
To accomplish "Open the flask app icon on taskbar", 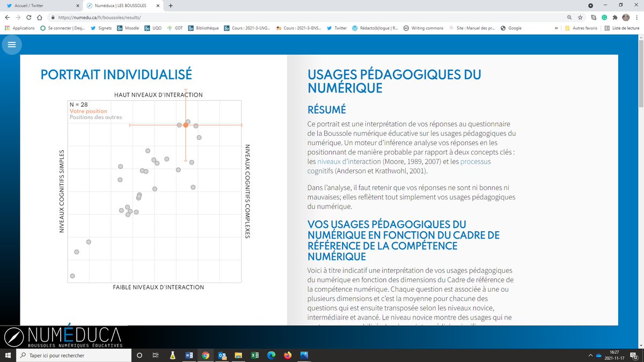I will [x=173, y=355].
